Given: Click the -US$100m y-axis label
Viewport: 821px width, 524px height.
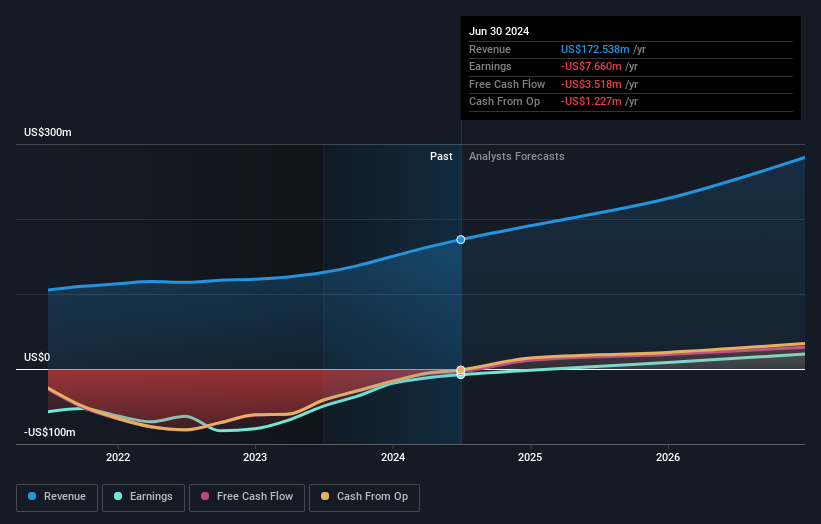Looking at the screenshot, I should tap(50, 432).
